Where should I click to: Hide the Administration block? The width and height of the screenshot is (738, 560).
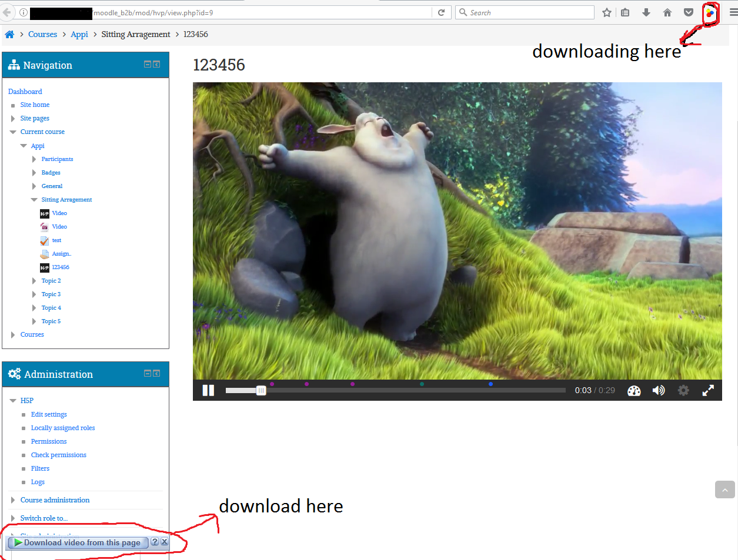pos(148,373)
